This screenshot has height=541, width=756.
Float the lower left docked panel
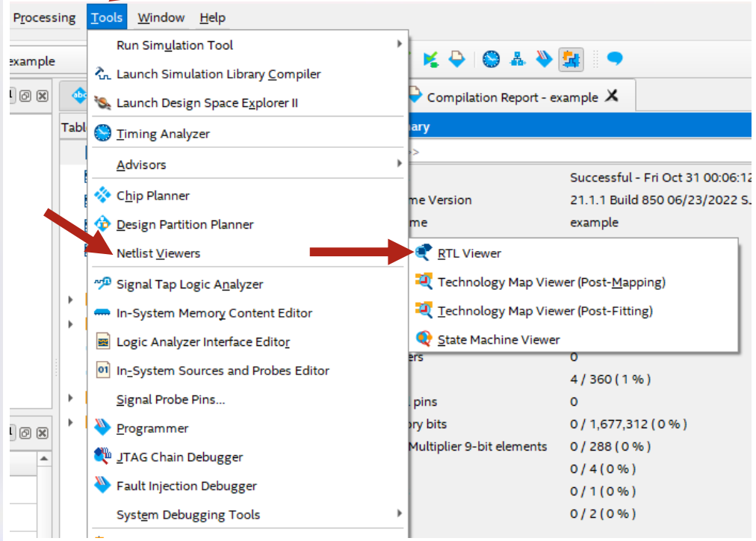[x=25, y=433]
